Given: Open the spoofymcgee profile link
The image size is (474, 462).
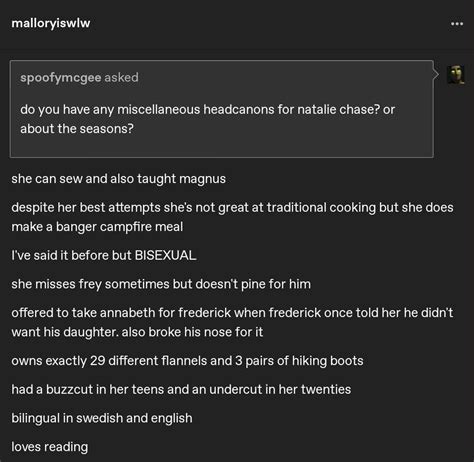Looking at the screenshot, I should [61, 78].
